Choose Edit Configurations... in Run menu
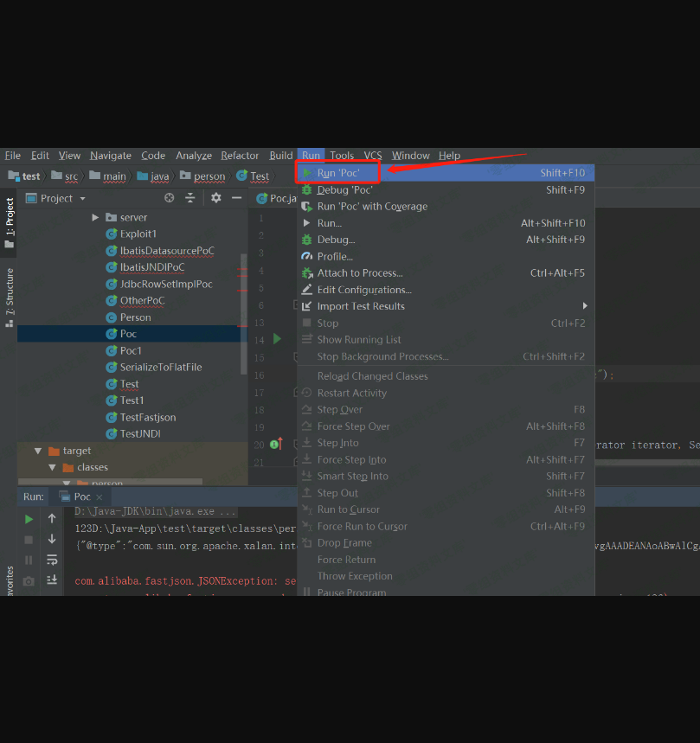The image size is (700, 743). tap(363, 290)
